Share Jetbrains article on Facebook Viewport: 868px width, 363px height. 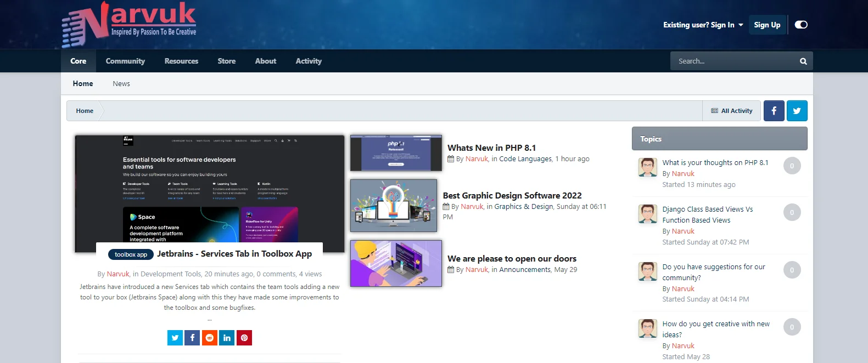click(192, 338)
